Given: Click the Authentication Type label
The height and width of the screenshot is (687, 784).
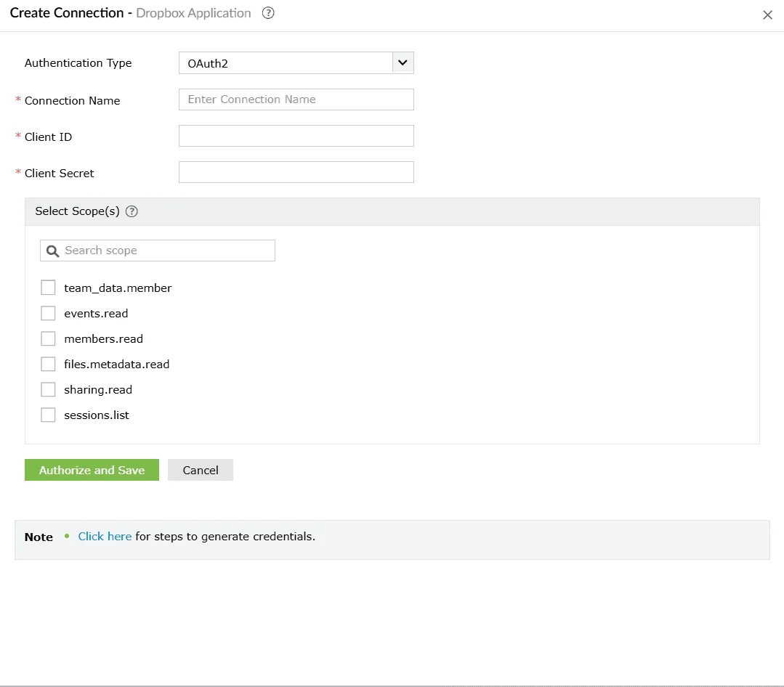Looking at the screenshot, I should point(78,63).
